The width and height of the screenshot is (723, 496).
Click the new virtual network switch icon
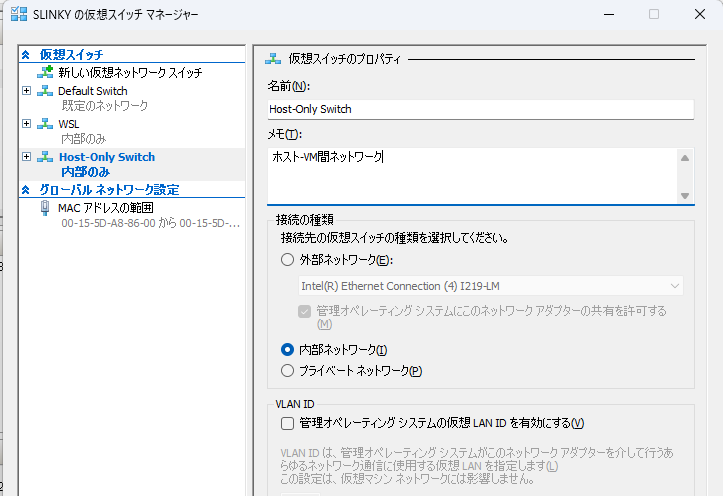45,72
